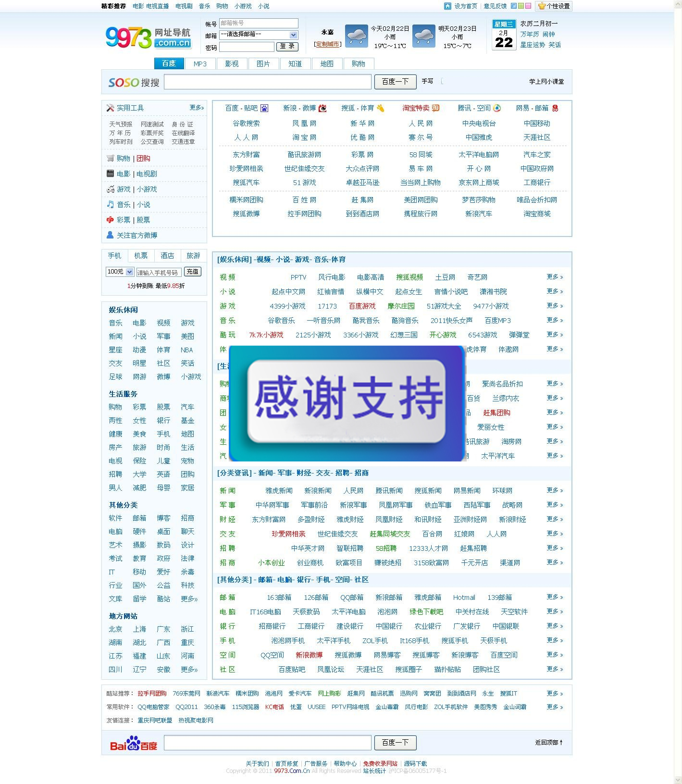Click the Qzone icon beside 腾讯-空间
The image size is (682, 784).
point(497,108)
